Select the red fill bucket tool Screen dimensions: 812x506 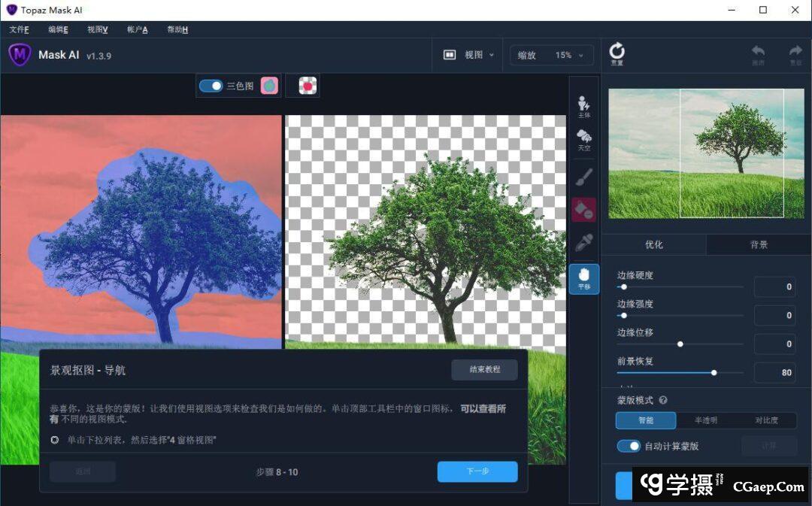click(583, 210)
